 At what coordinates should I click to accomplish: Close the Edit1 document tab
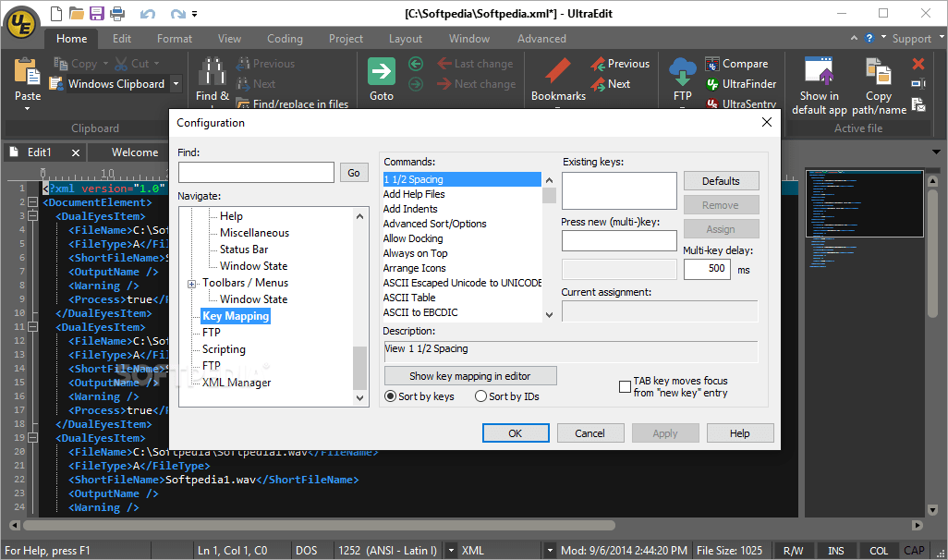(76, 152)
